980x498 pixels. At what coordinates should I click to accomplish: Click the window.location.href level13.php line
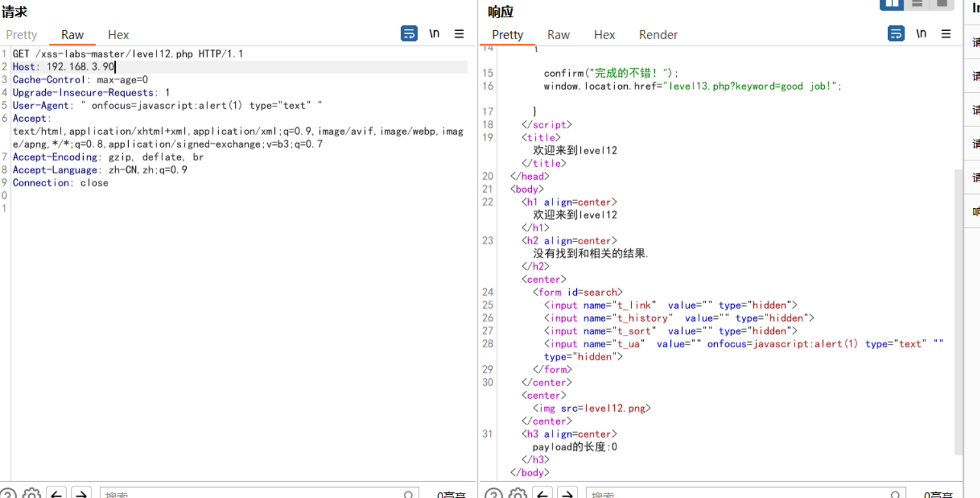(x=693, y=86)
